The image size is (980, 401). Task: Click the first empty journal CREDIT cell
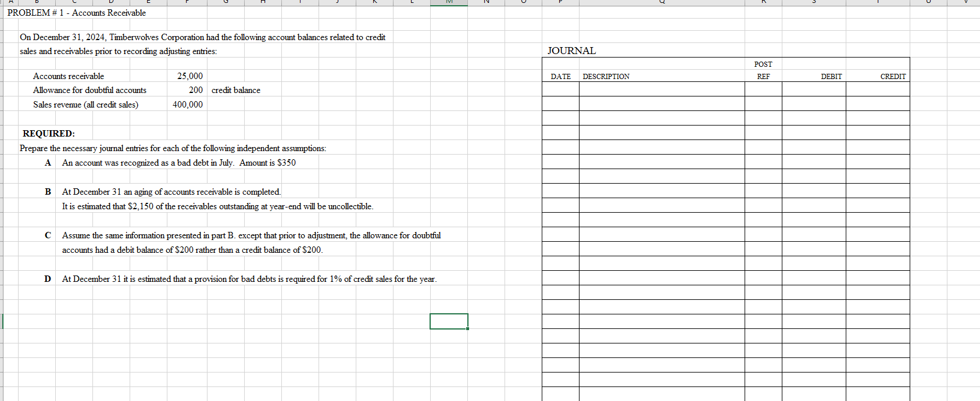[878, 89]
